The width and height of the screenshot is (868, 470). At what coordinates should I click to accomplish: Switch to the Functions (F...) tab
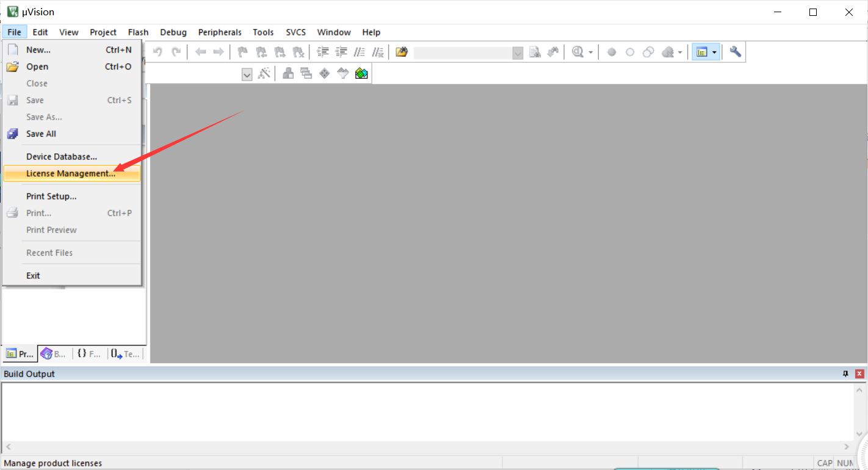pyautogui.click(x=89, y=354)
